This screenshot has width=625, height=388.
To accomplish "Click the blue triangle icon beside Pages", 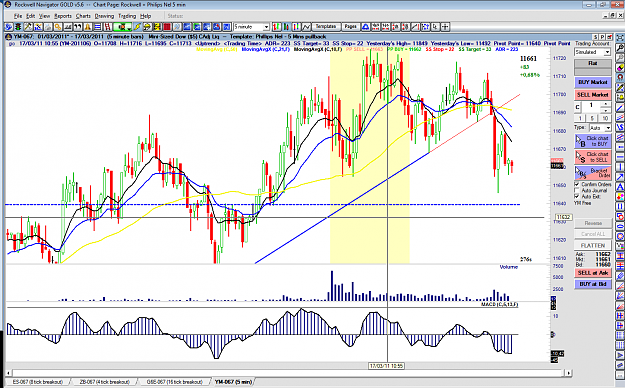I will coord(366,27).
